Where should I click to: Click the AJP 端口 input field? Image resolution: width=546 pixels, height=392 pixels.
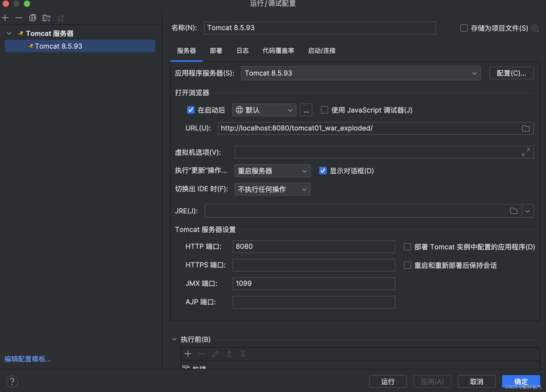(x=314, y=302)
